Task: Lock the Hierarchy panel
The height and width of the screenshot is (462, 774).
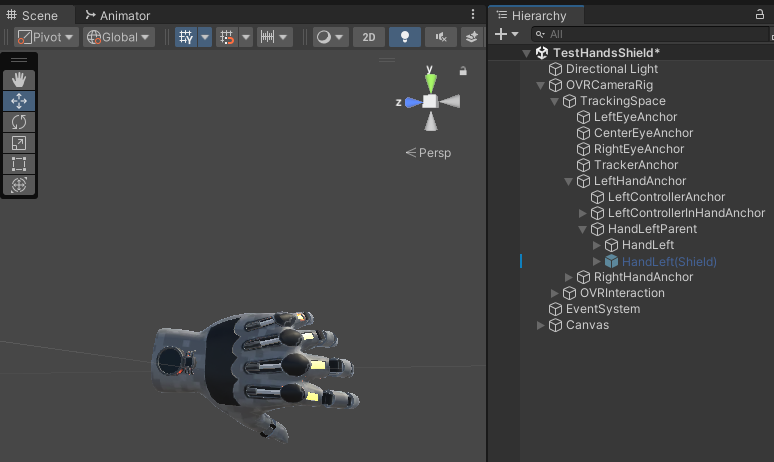Action: (x=760, y=14)
